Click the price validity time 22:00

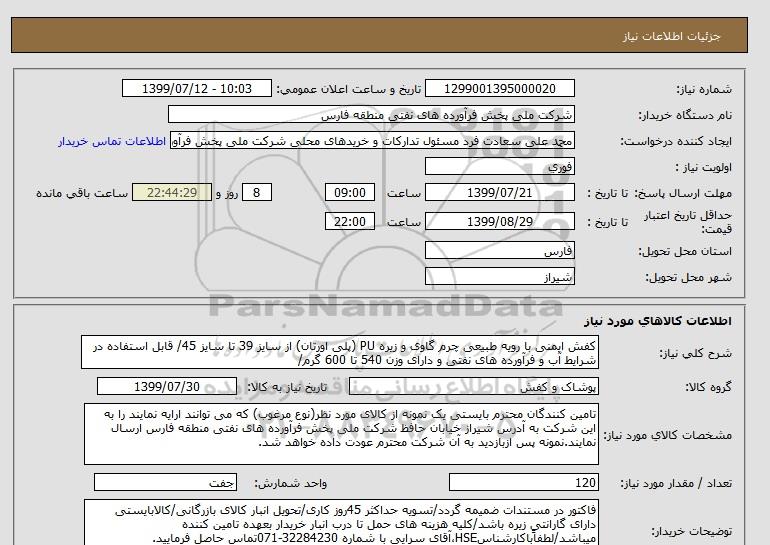point(350,222)
